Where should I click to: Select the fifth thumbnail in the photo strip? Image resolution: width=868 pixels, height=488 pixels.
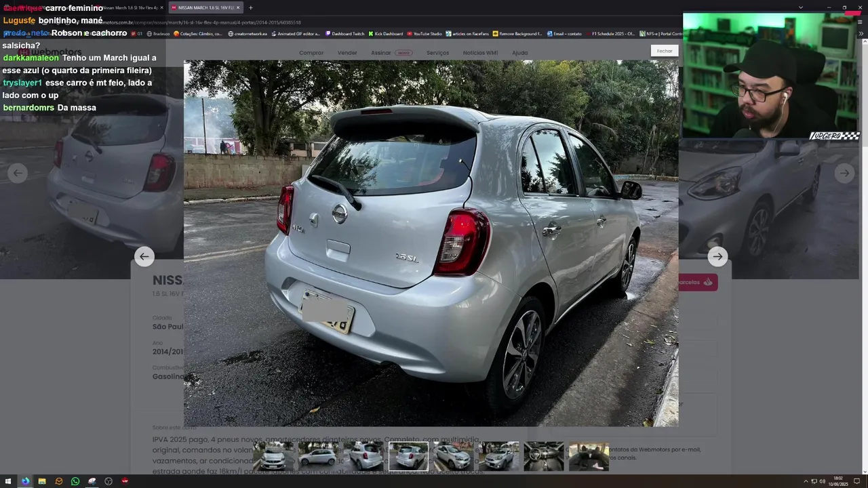[x=454, y=456]
